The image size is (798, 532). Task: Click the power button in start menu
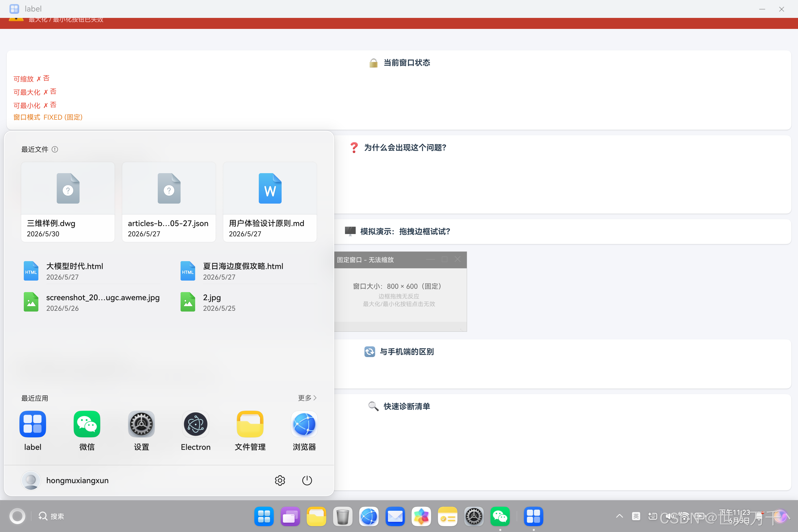pos(307,480)
